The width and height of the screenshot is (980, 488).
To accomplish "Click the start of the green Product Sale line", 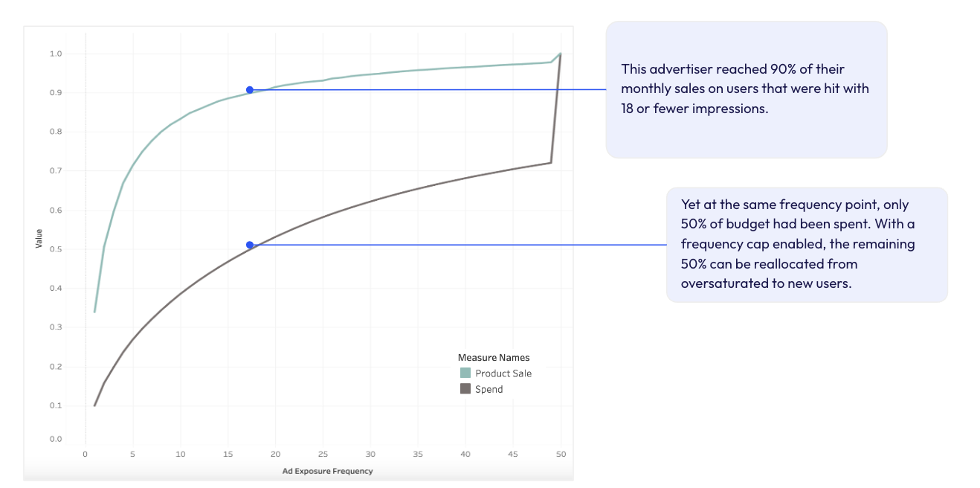I will (94, 311).
